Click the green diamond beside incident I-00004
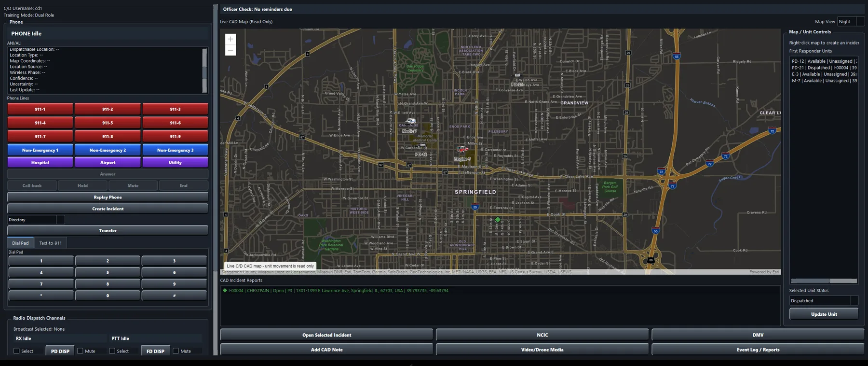 [x=225, y=291]
